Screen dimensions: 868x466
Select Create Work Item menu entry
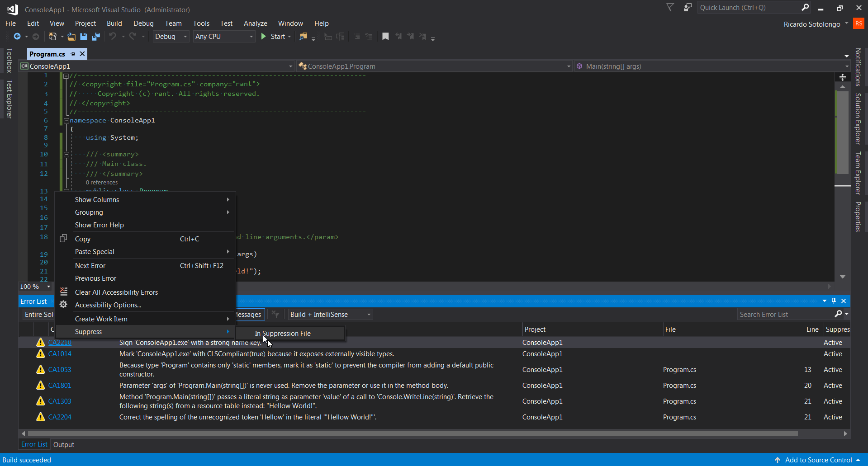145,319
